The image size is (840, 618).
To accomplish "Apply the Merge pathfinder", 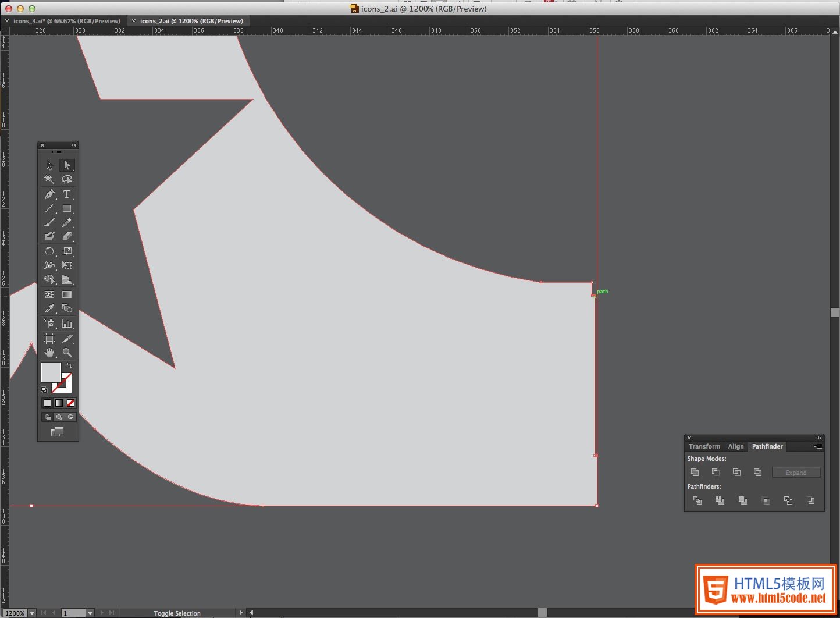I will pos(743,500).
